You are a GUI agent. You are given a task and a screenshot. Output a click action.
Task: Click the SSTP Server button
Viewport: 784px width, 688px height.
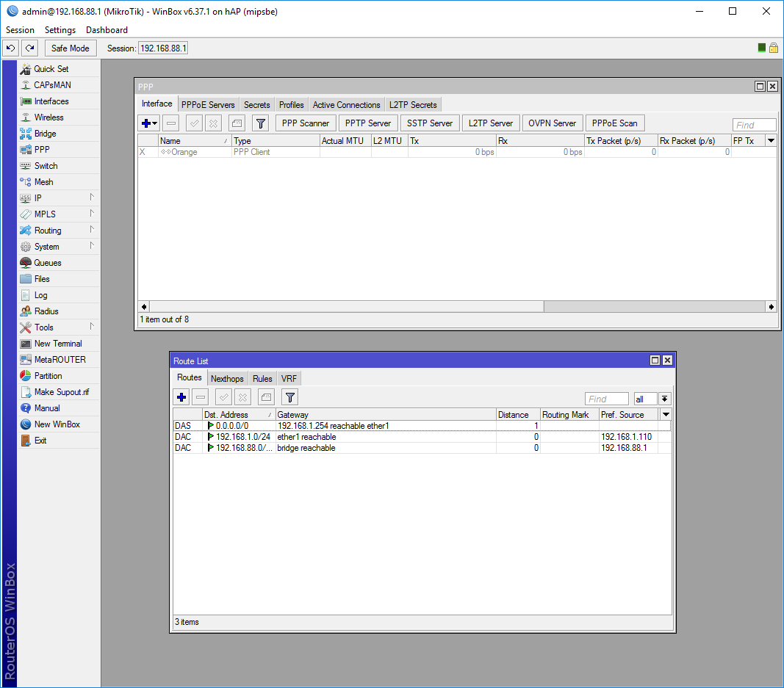pyautogui.click(x=430, y=123)
